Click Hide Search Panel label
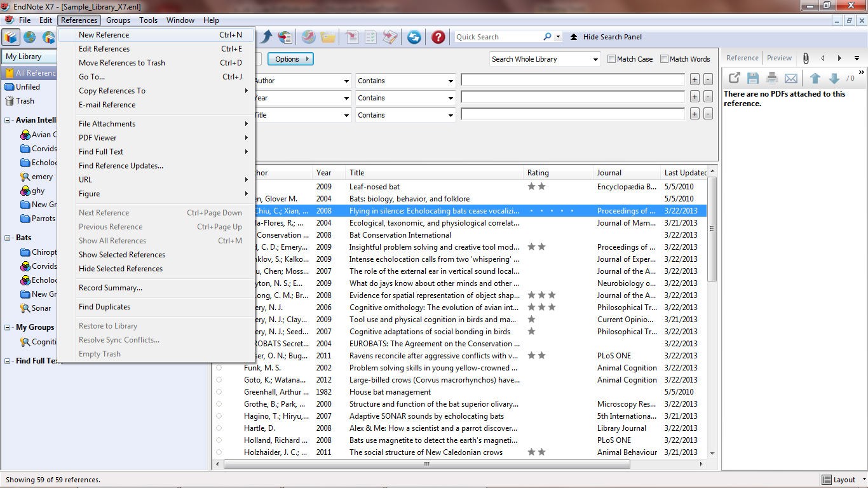868x488 pixels. click(613, 37)
